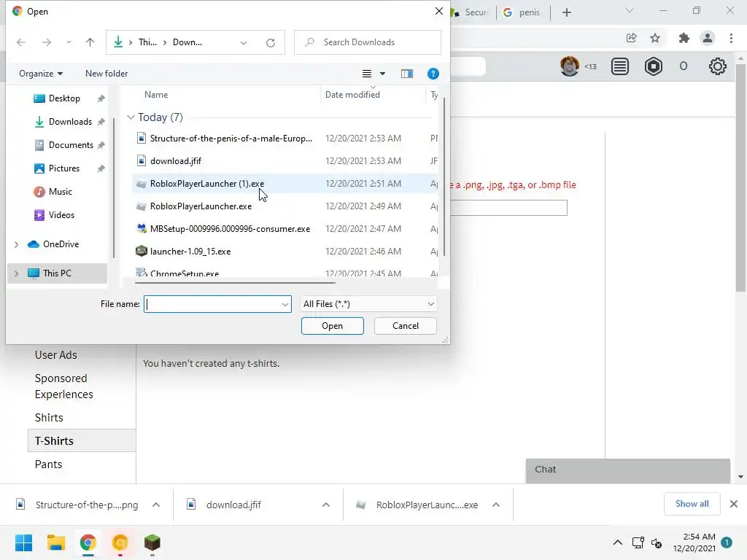Click the Search Downloads field

pyautogui.click(x=368, y=42)
